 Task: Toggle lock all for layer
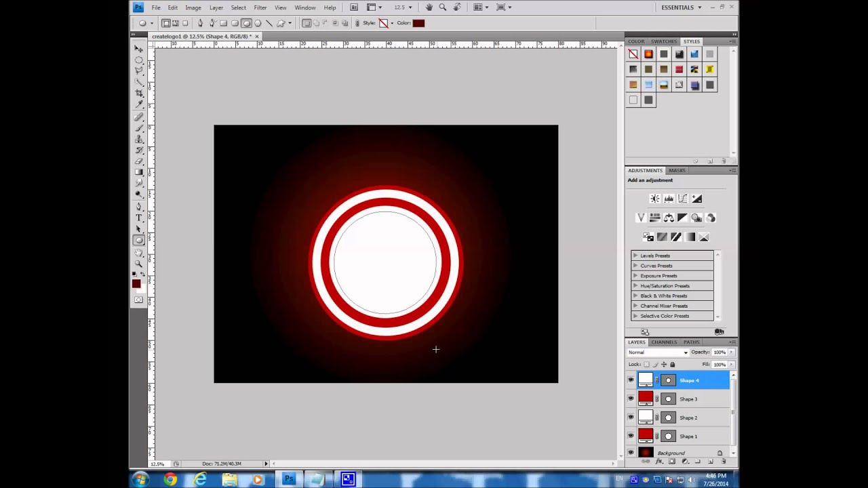[673, 365]
